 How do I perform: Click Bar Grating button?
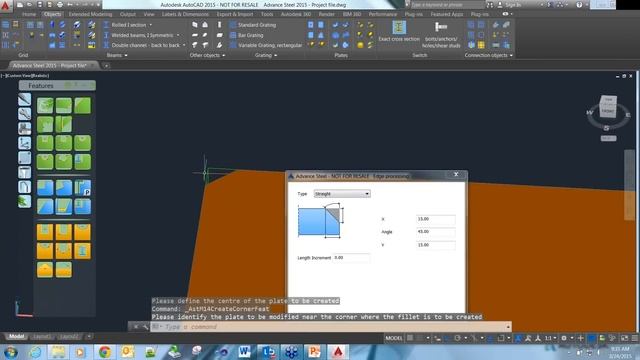pyautogui.click(x=247, y=35)
